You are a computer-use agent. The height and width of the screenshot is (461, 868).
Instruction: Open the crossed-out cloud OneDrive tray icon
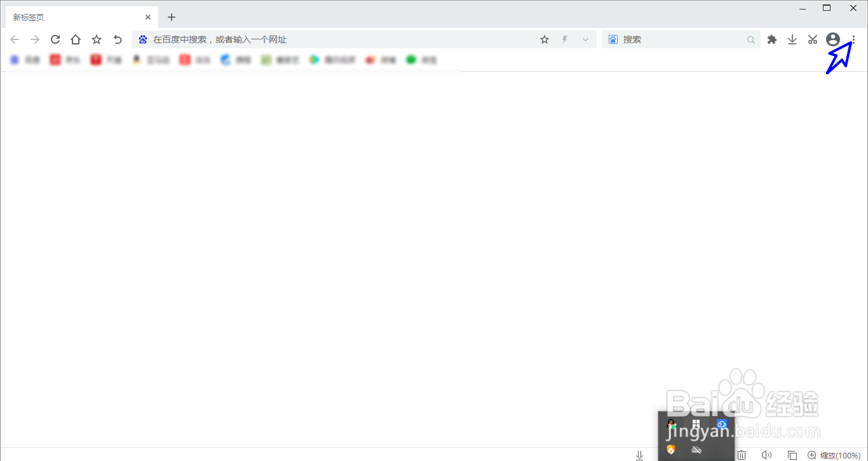point(696,449)
